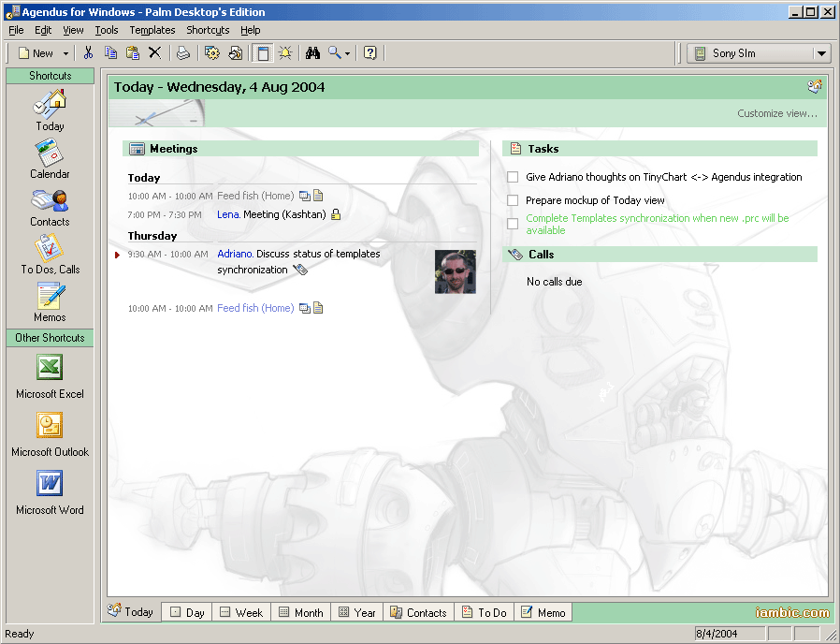Check the TinyChart integration task checkbox

tap(513, 177)
